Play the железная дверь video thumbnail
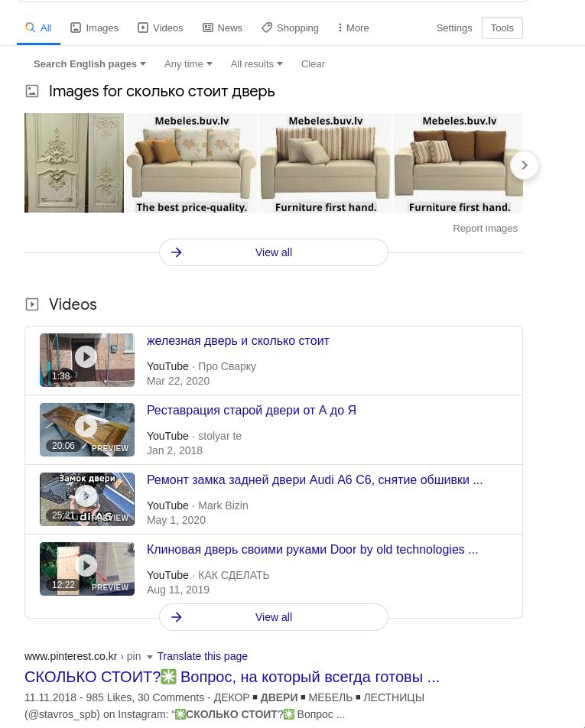 pyautogui.click(x=87, y=360)
